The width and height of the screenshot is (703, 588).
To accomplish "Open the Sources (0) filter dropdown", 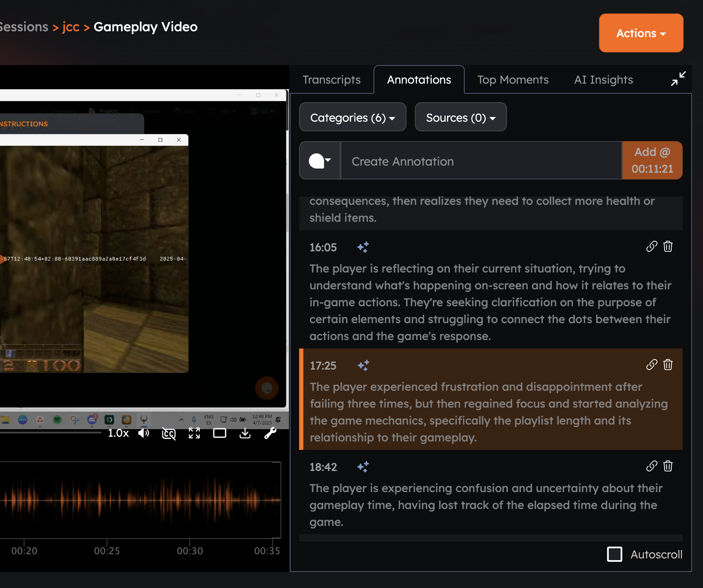I will coord(460,117).
